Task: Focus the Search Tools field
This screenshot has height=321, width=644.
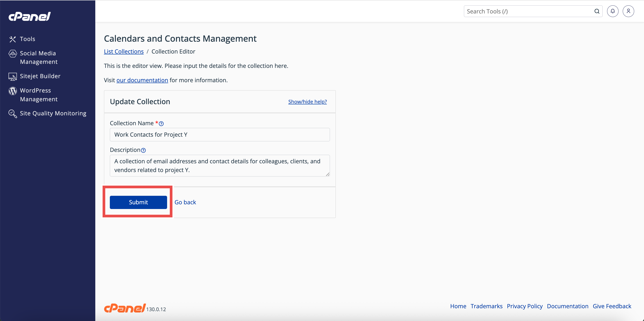Action: pos(527,11)
